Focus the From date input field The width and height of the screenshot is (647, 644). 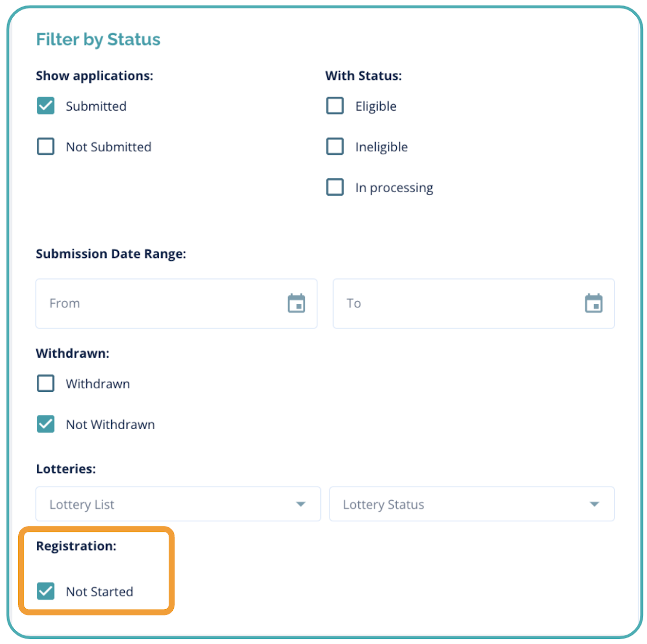pyautogui.click(x=162, y=303)
